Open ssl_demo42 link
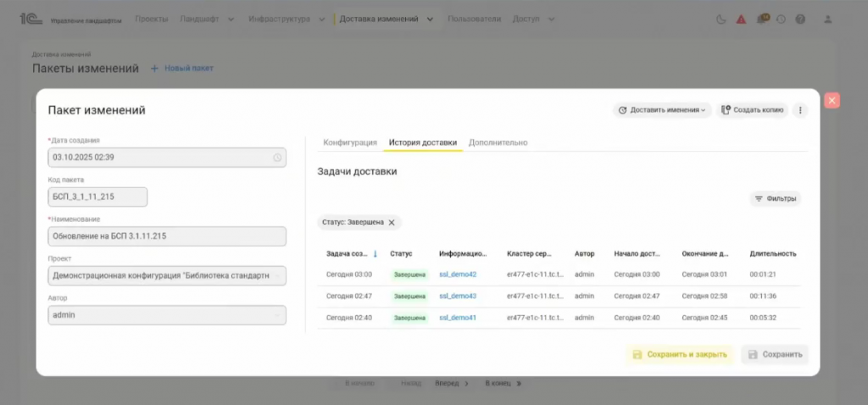The height and width of the screenshot is (405, 868). pos(458,275)
